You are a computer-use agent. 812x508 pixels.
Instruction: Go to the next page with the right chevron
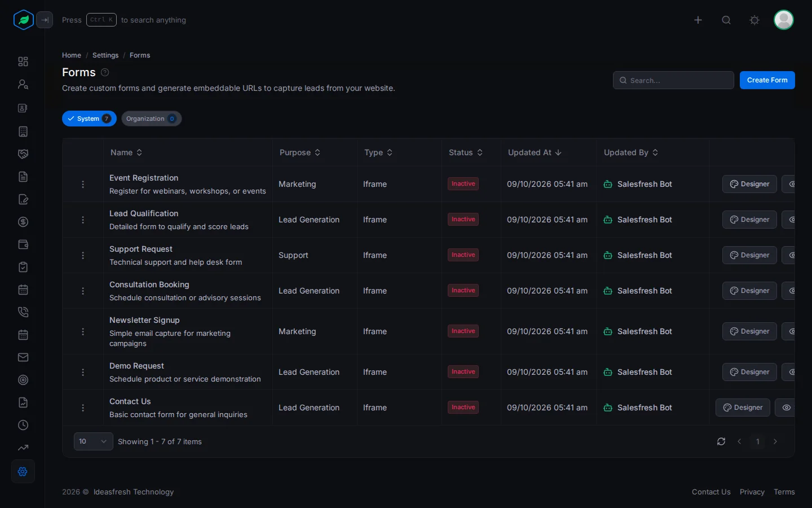[x=775, y=441]
